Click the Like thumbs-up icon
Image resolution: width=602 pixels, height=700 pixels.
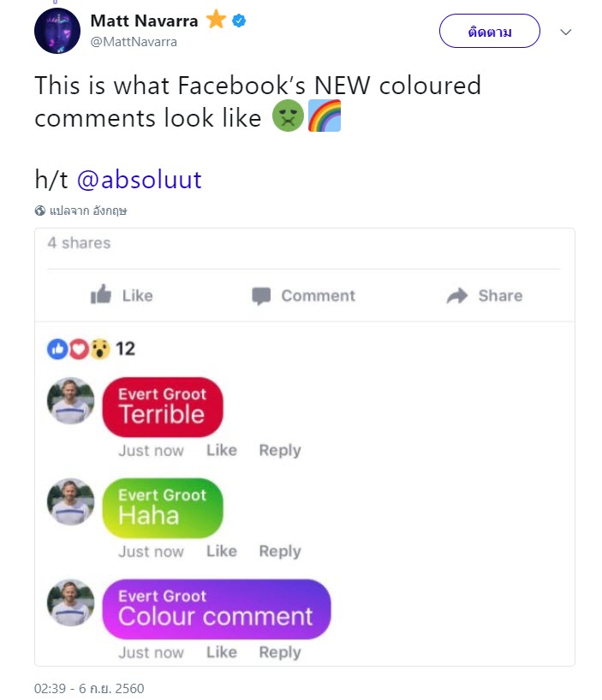click(101, 295)
